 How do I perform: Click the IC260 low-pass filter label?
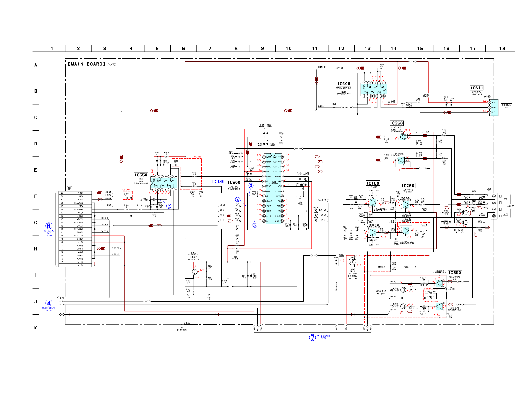click(408, 186)
